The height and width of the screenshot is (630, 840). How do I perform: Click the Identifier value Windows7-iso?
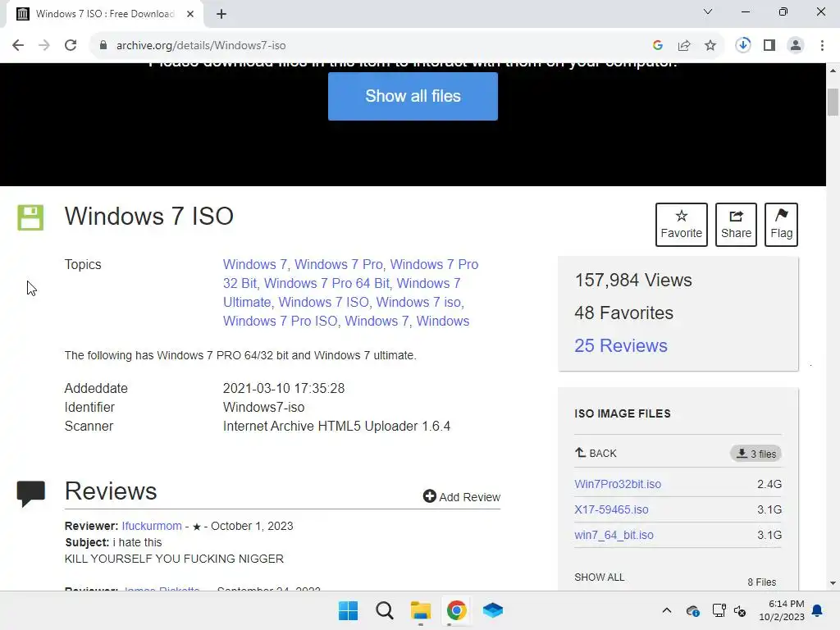(263, 407)
